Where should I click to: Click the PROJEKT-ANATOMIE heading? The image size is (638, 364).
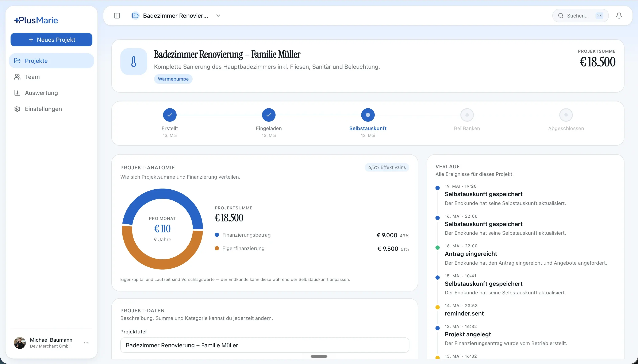147,167
